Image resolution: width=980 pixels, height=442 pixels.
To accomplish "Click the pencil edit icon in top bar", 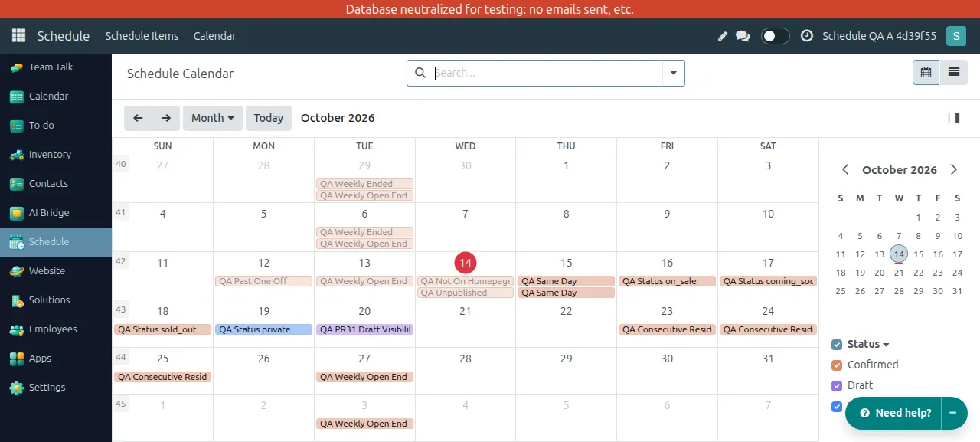I will 722,36.
